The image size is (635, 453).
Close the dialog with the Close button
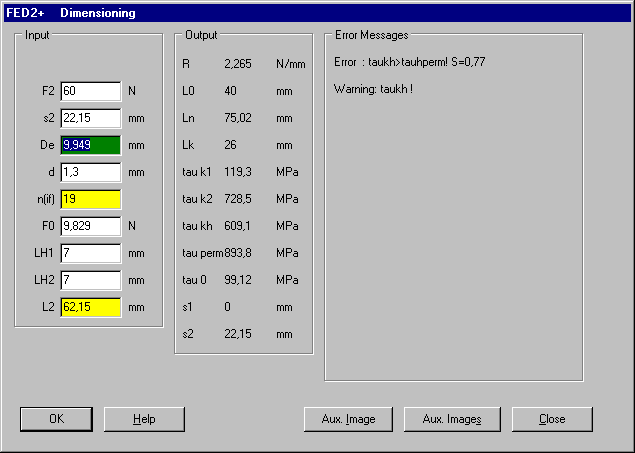[x=552, y=419]
